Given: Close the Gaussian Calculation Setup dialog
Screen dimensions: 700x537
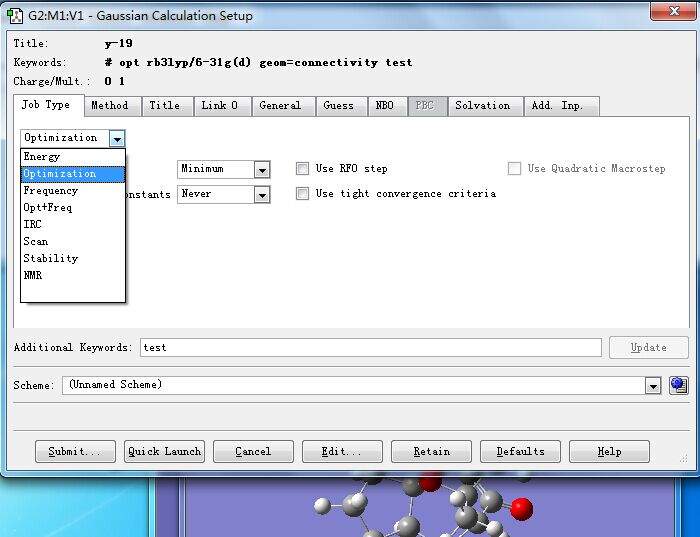Looking at the screenshot, I should tap(673, 11).
